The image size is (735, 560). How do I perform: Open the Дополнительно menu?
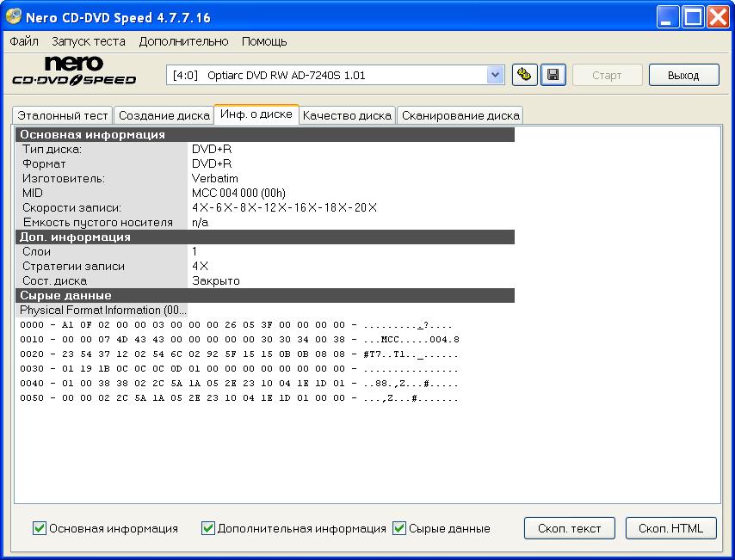(183, 41)
